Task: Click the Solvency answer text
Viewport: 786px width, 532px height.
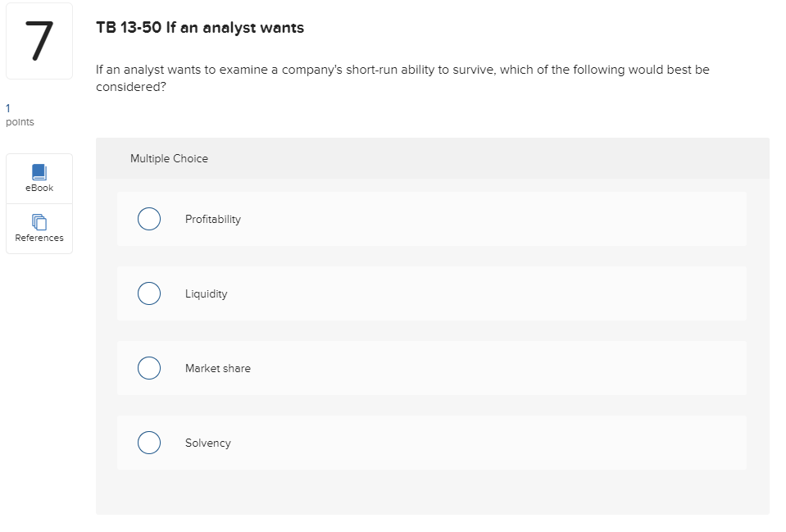Action: pos(208,443)
